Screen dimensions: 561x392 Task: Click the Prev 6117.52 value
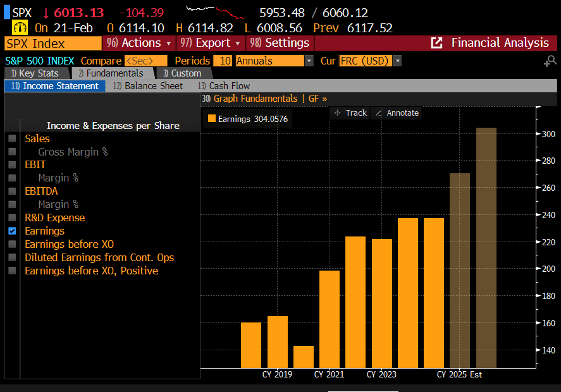(x=353, y=28)
